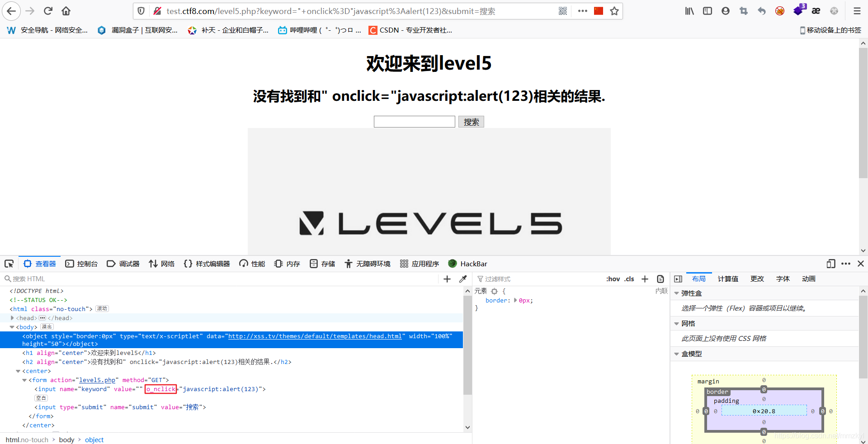Open the 网络 network tab
The width and height of the screenshot is (868, 444).
coord(162,264)
